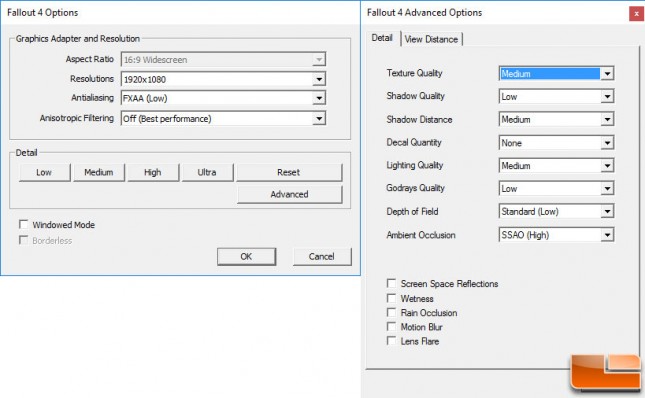
Task: Open the Antialiasing dropdown set to FXAA (Low)
Action: point(223,98)
